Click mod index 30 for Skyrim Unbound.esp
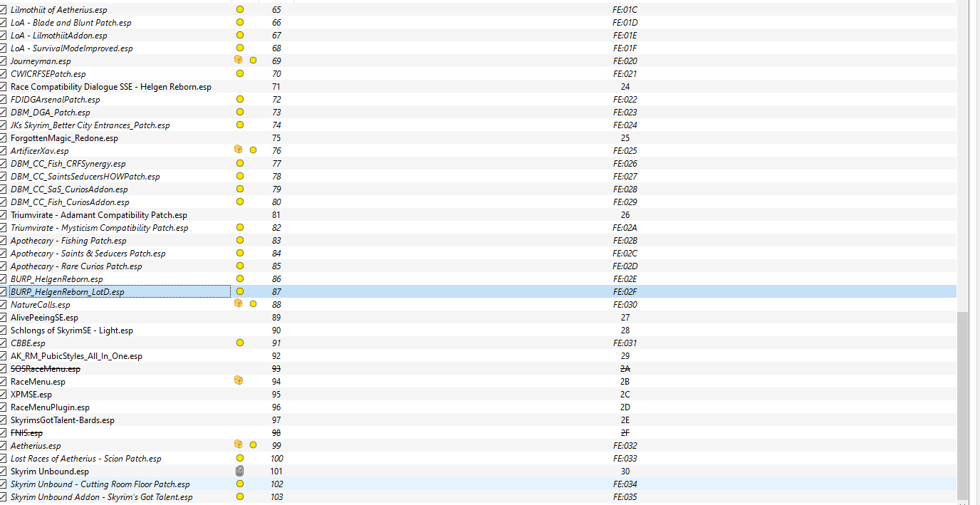The width and height of the screenshot is (980, 505). click(x=625, y=471)
